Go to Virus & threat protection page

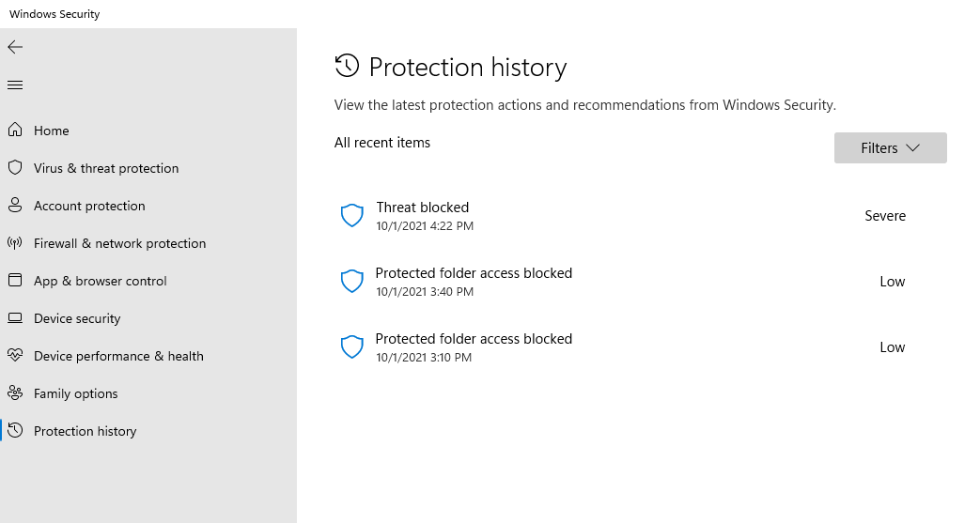coord(105,168)
